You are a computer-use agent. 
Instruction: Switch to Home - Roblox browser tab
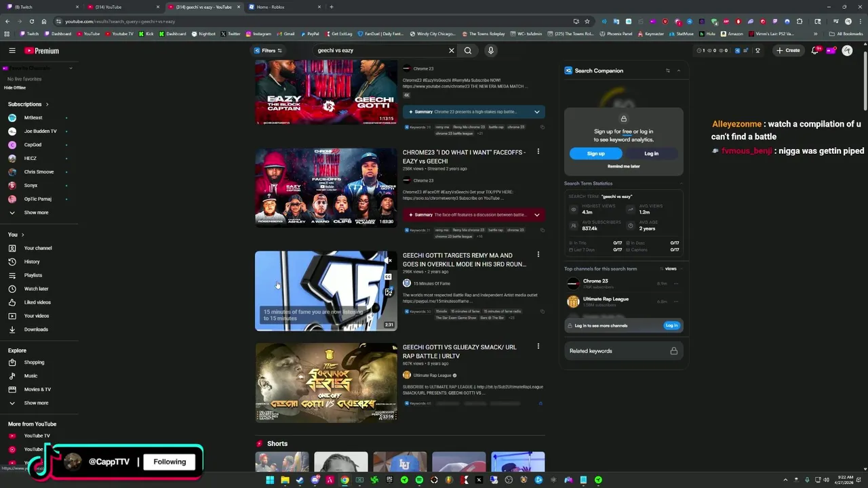[x=284, y=7]
